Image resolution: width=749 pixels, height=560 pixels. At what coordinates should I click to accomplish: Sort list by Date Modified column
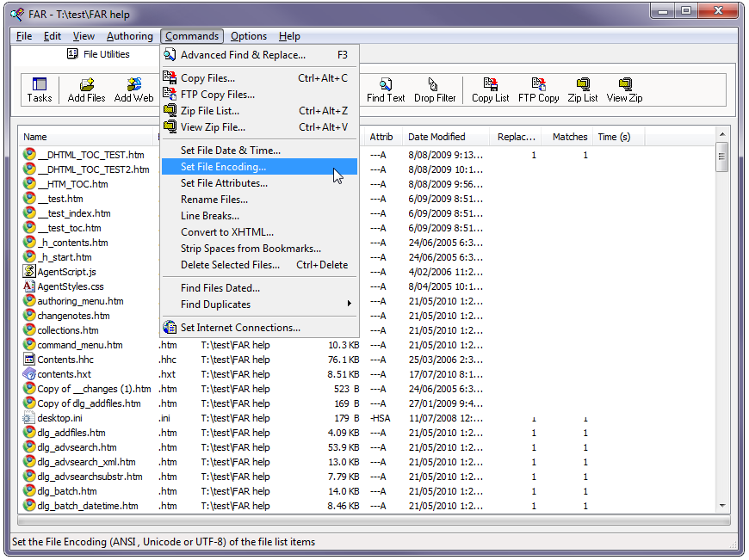point(436,137)
